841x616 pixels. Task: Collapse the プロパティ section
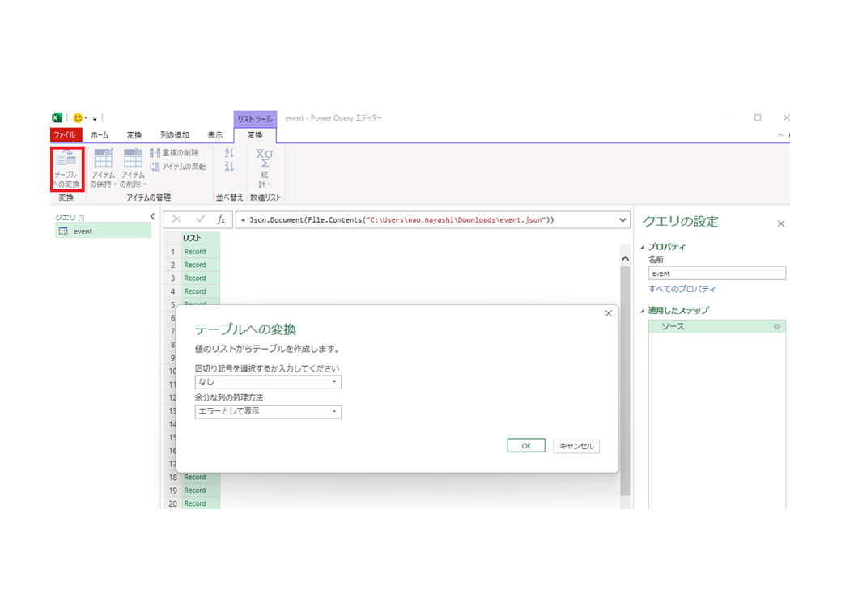[x=643, y=248]
